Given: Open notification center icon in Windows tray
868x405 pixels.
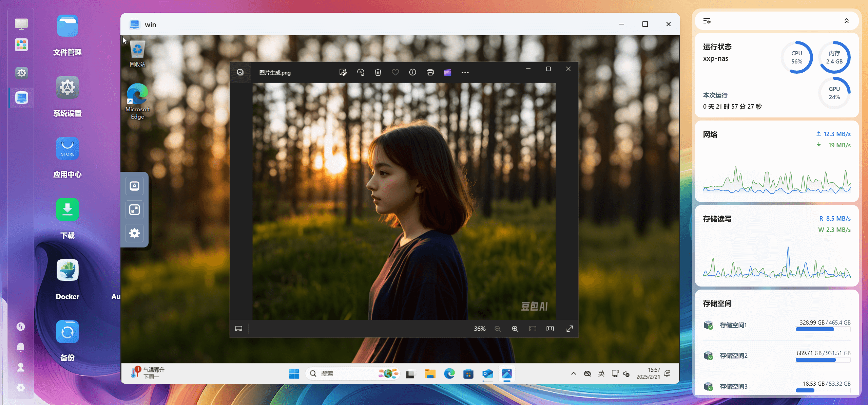Looking at the screenshot, I should tap(667, 373).
